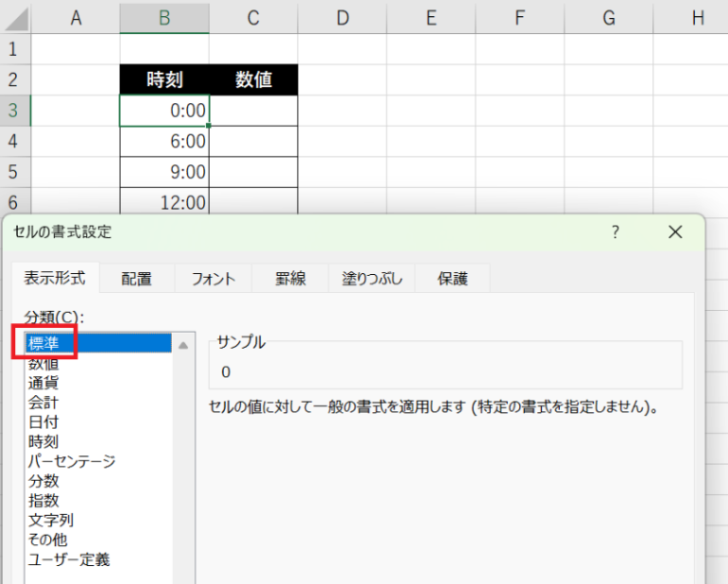Select column D header

(x=342, y=18)
